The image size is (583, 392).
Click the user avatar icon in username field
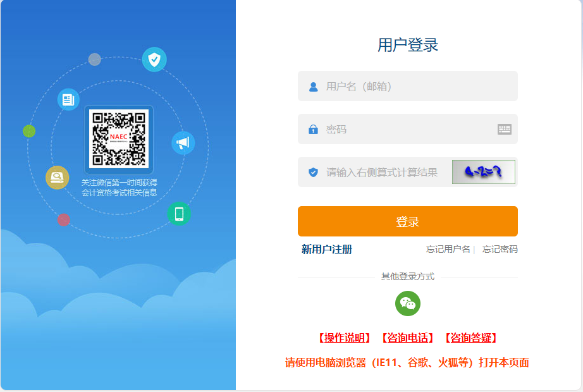pos(314,87)
